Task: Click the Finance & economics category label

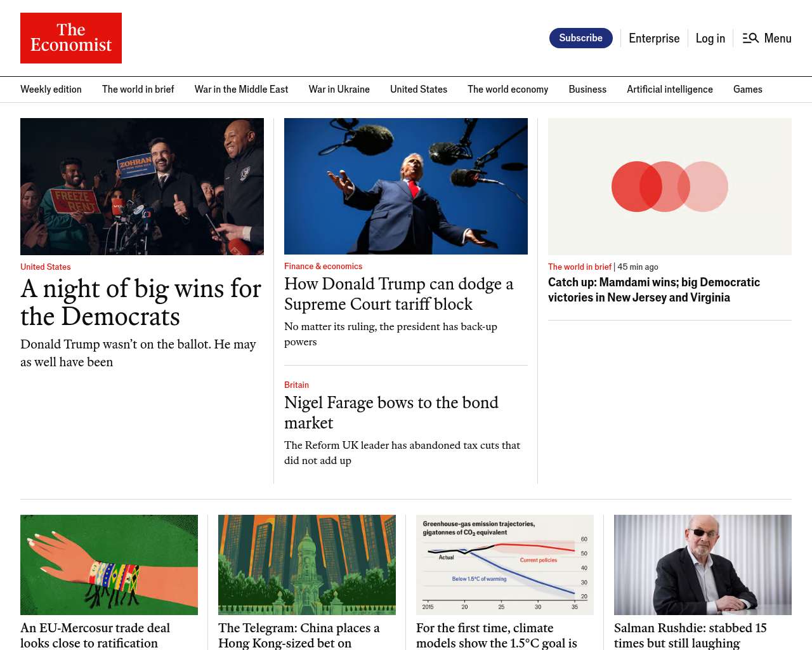Action: pos(323,267)
